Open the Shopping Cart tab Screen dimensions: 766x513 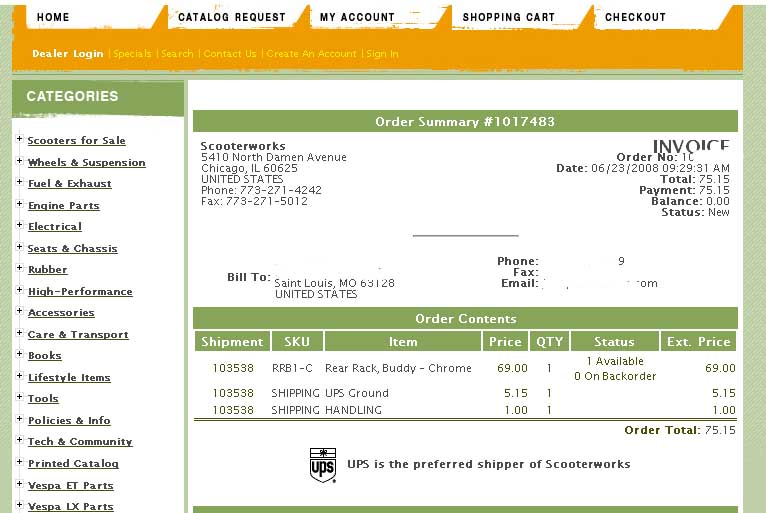(x=509, y=17)
